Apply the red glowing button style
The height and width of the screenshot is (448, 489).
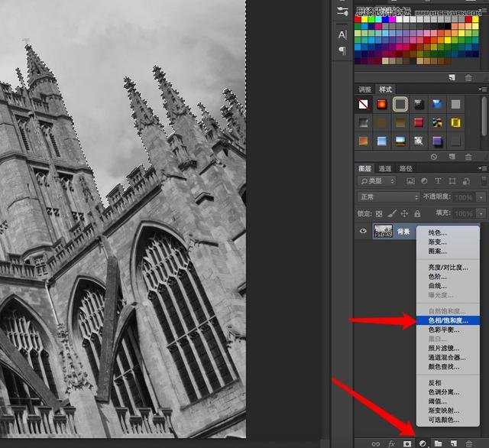point(382,104)
